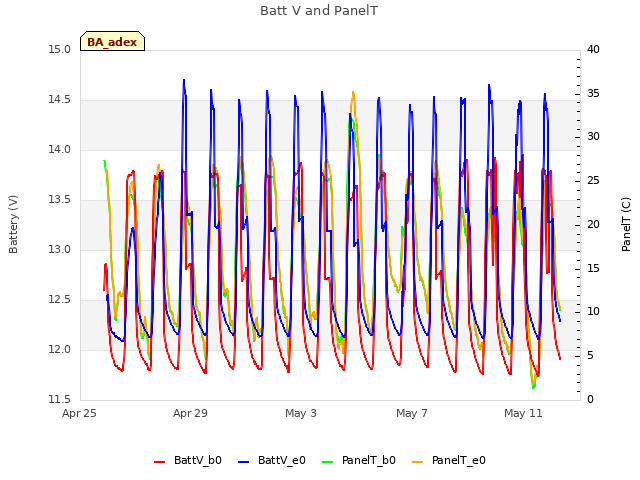Click the 40 PanelT axis value

pos(593,50)
